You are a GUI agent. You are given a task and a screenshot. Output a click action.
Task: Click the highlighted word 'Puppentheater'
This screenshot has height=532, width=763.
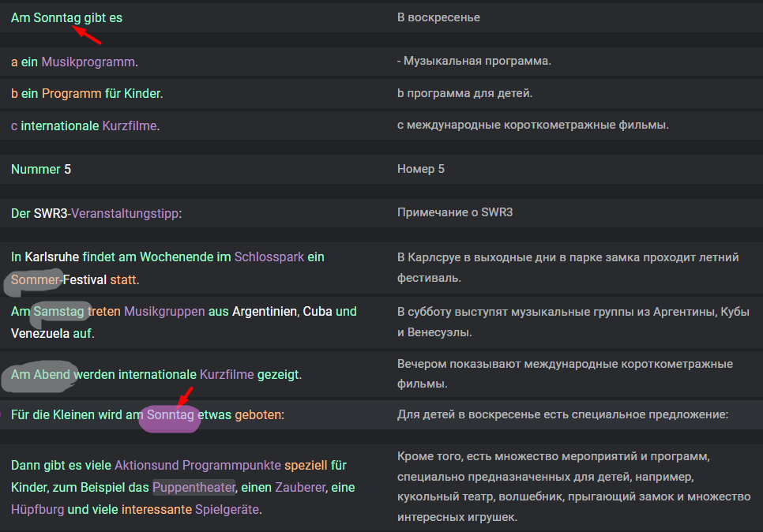click(x=194, y=487)
